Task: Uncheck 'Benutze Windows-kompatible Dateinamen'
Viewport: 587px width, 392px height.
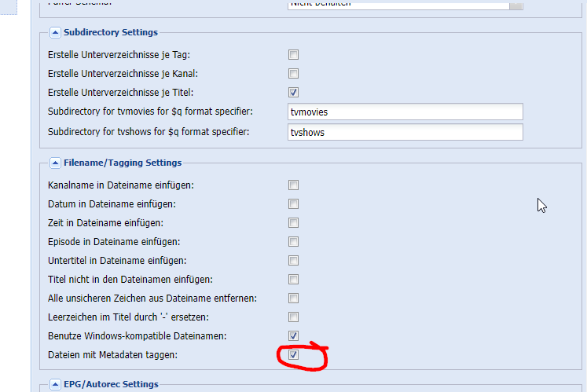Action: pyautogui.click(x=294, y=336)
